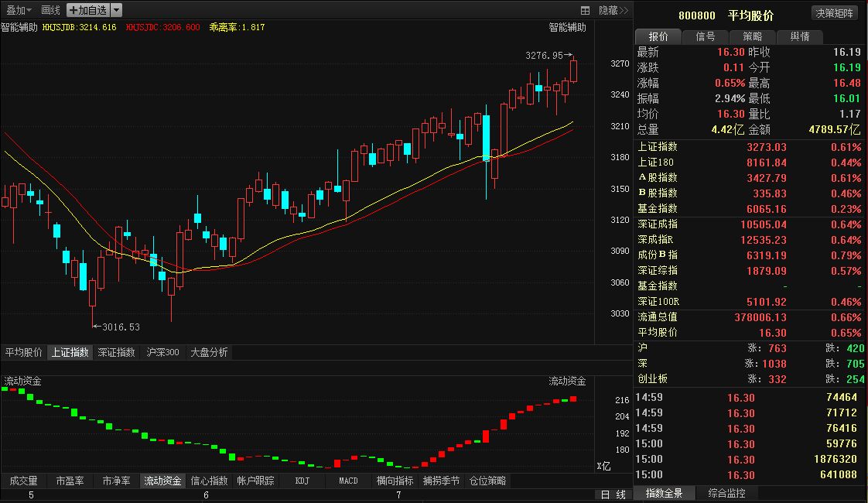Viewport: 868px width, 503px height.
Task: Click the 深证综指 index row
Action: 750,271
